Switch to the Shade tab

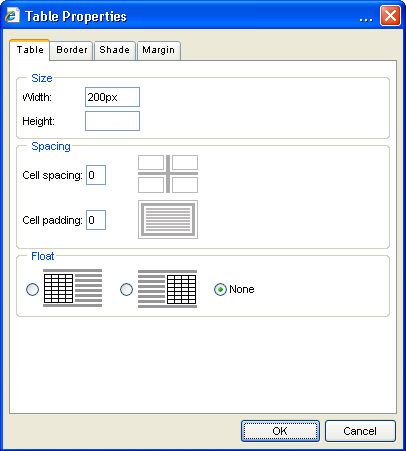[115, 50]
